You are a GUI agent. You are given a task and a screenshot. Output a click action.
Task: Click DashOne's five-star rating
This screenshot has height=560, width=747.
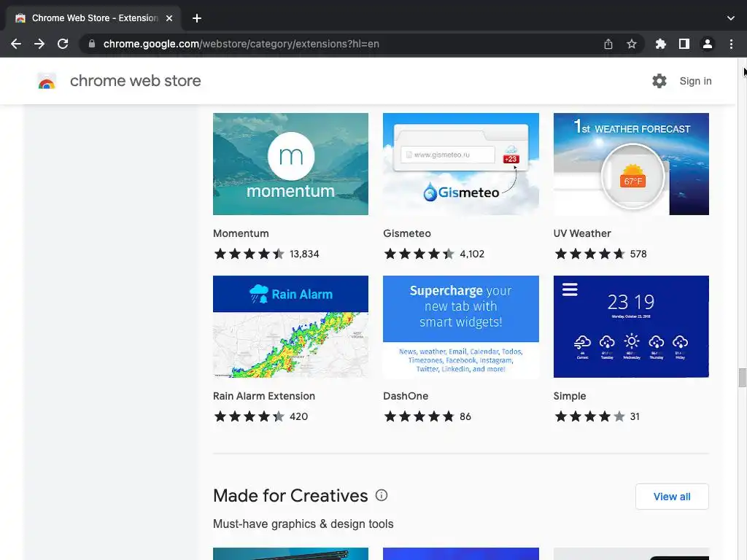click(x=419, y=416)
